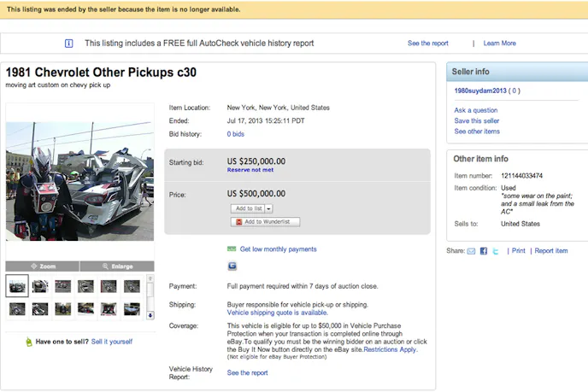Select the second thumbnail in first row

[39, 286]
